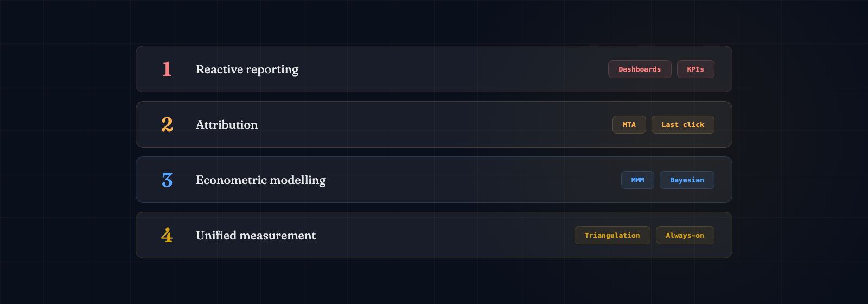
Task: Choose the Bayesian tag
Action: tap(687, 180)
